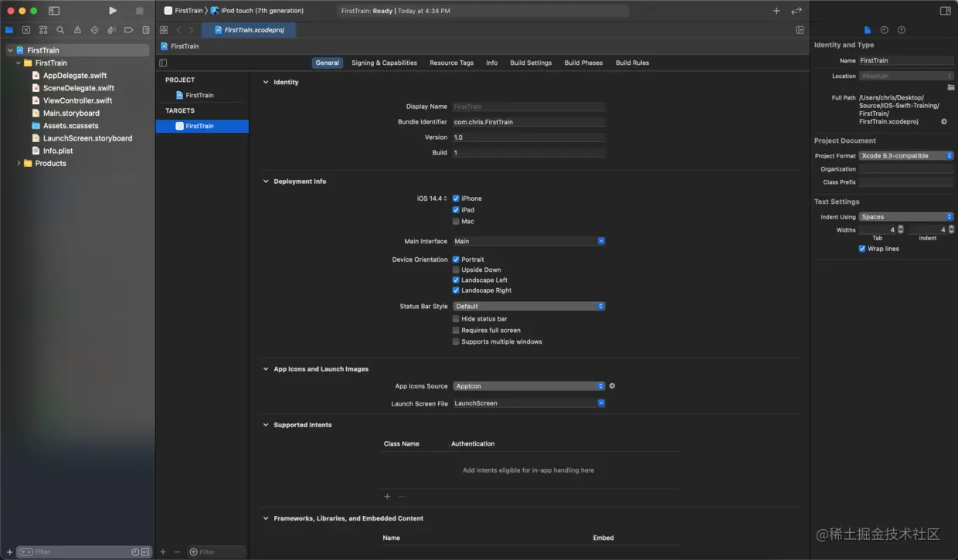Toggle code review arrows button

pos(797,11)
